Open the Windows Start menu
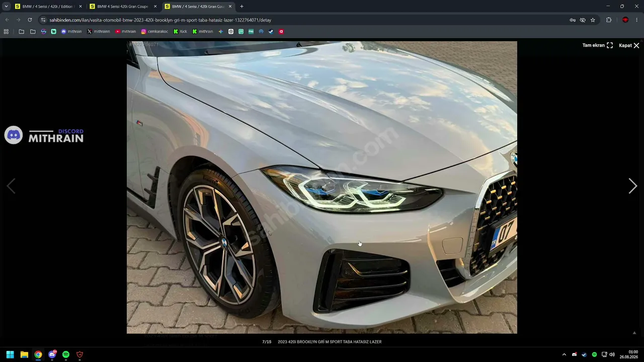Screen dimensions: 644x362 (x=10, y=354)
